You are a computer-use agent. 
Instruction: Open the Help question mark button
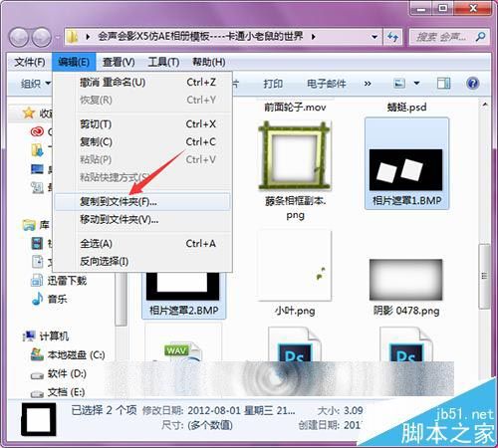[x=473, y=83]
